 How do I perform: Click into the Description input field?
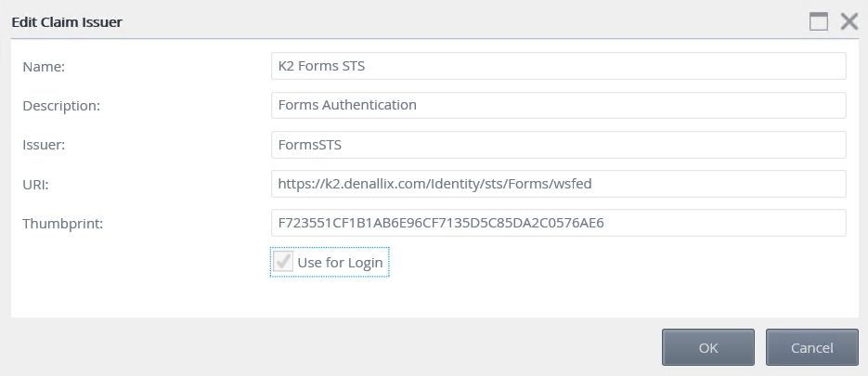pyautogui.click(x=558, y=105)
